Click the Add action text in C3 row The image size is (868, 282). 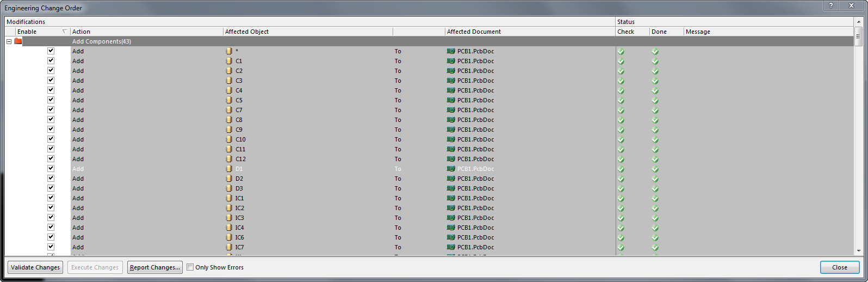[x=78, y=81]
